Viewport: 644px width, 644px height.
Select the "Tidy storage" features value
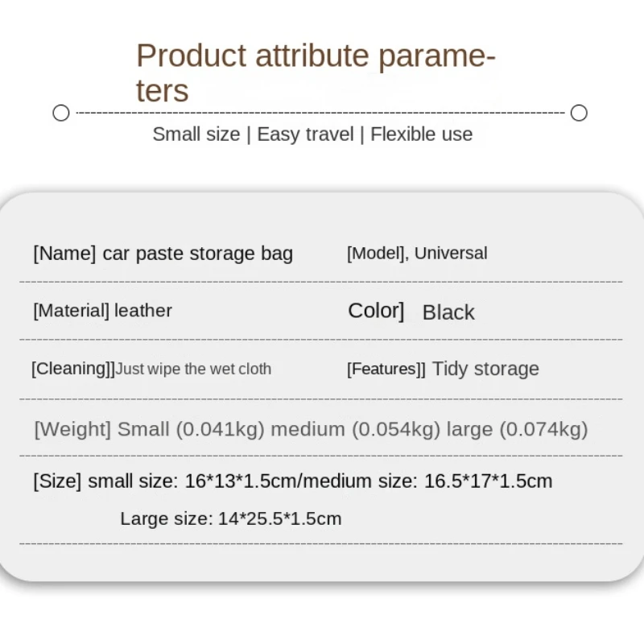click(x=485, y=369)
